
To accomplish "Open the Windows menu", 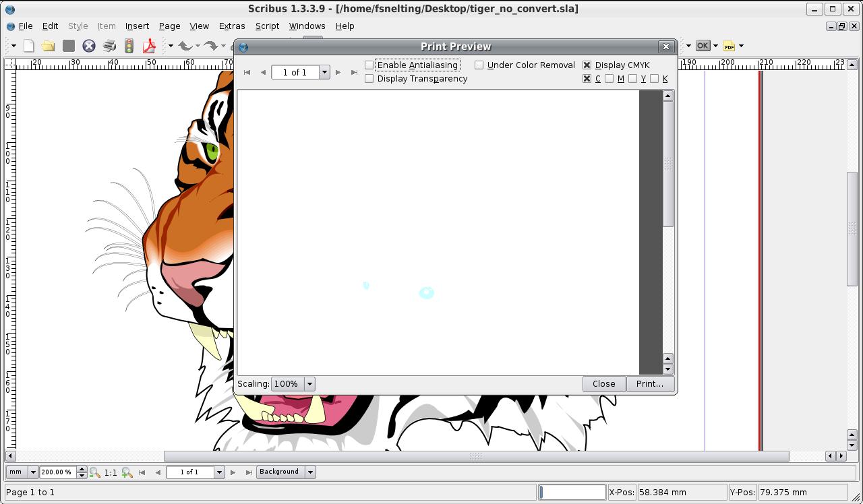I will coord(307,26).
